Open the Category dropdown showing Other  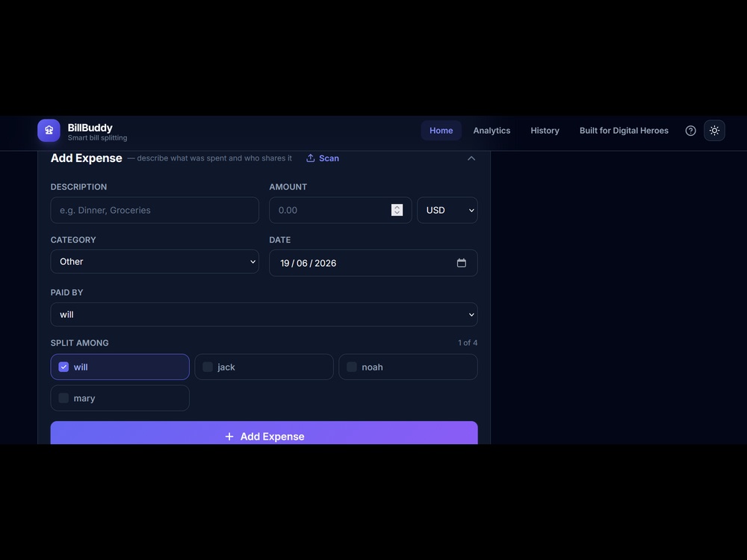coord(155,261)
